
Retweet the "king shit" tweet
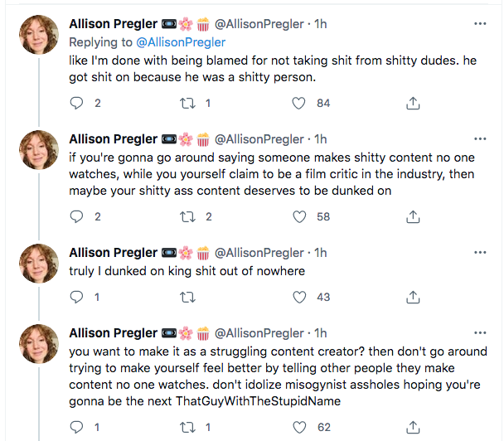coord(189,297)
